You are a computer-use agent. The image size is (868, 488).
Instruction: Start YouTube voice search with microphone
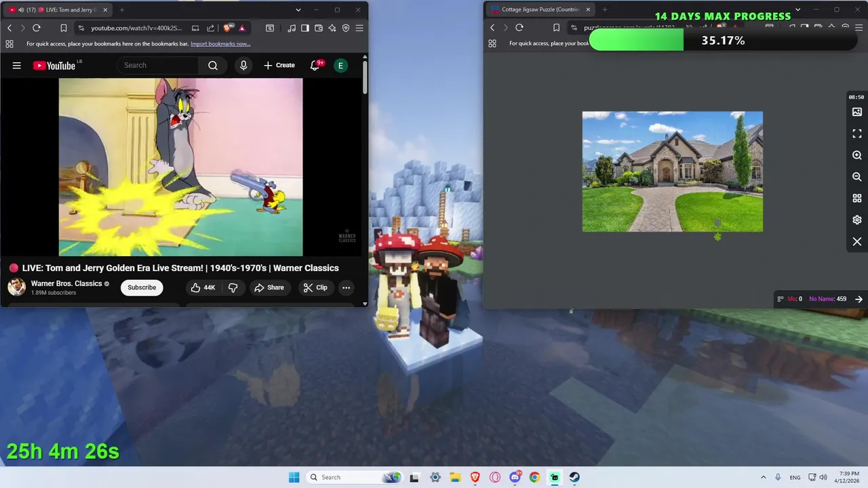point(243,65)
